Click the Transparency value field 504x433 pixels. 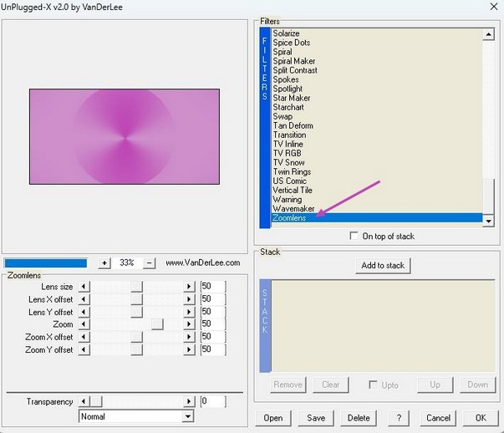213,401
